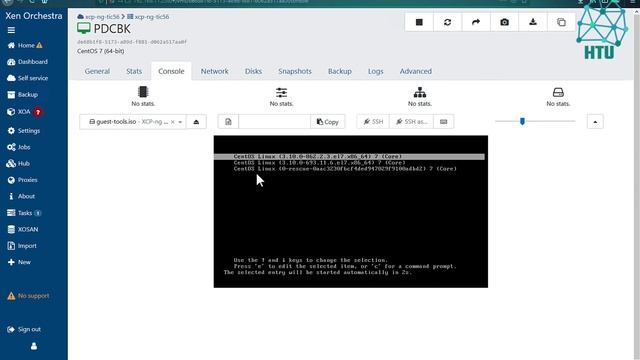640x360 pixels.
Task: Click the Stop VM square icon
Action: tap(419, 22)
